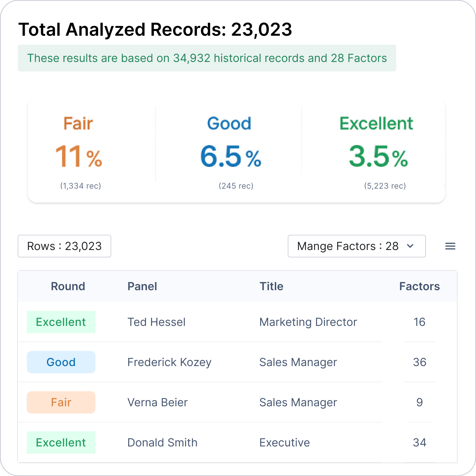Sort by the Panel column header
This screenshot has height=476, width=476.
(x=142, y=286)
